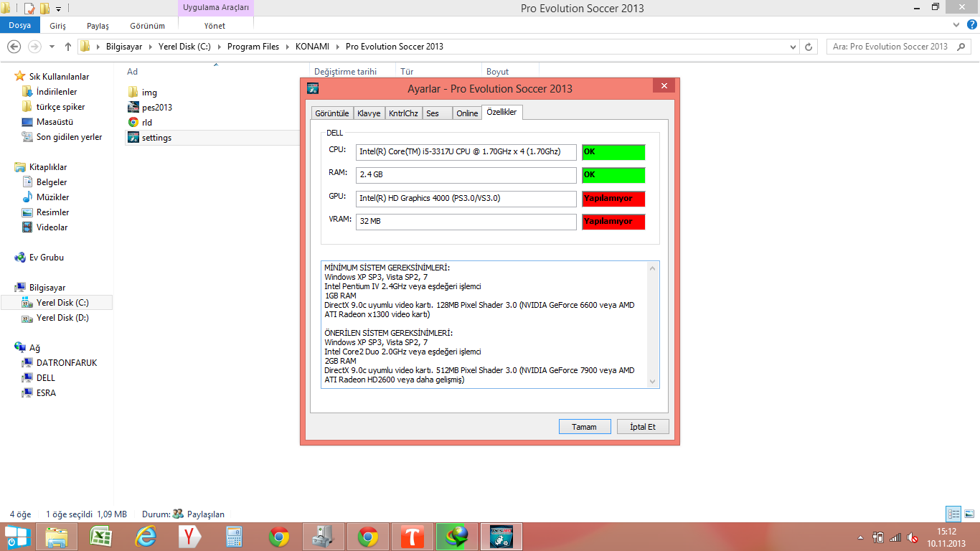Open Internet Explorer from the taskbar
The image size is (980, 551).
(x=145, y=537)
